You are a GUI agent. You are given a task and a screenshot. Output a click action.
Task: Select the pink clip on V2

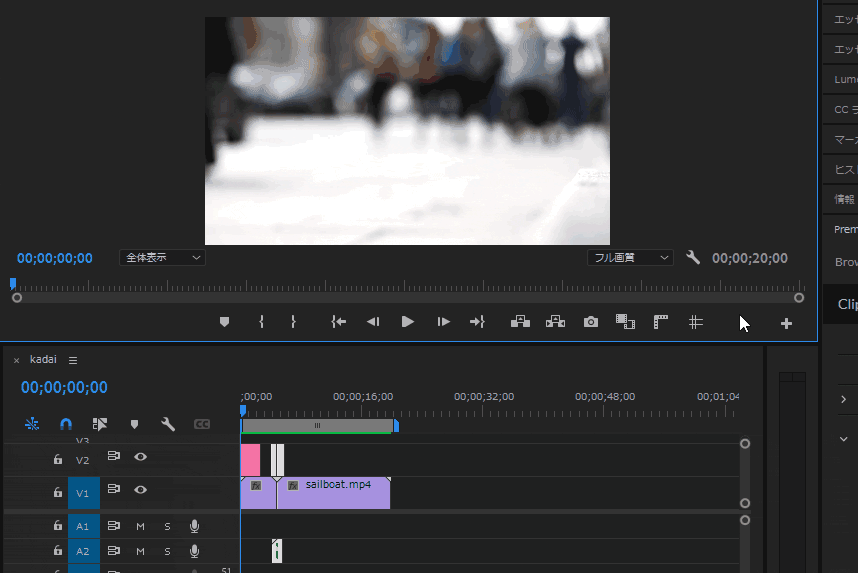251,460
